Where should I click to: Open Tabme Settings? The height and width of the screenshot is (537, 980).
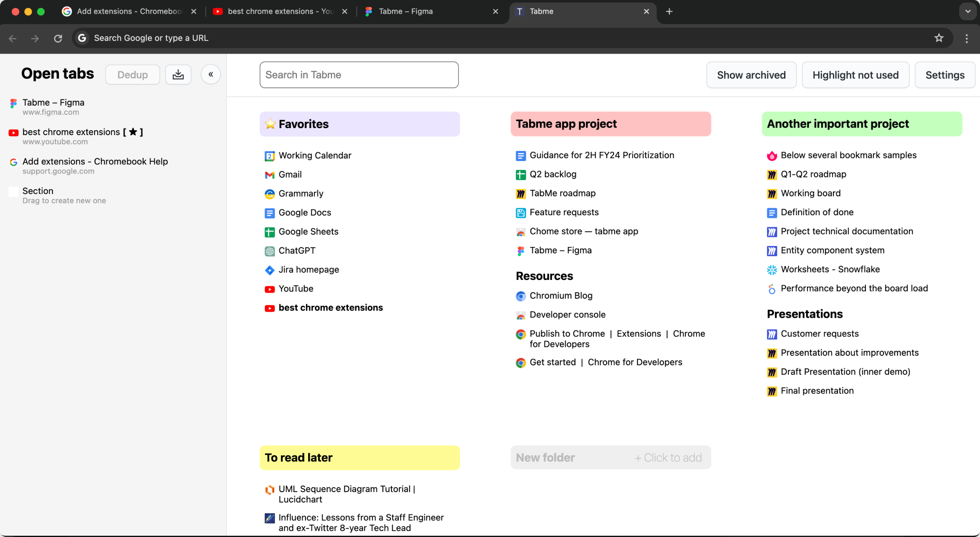[x=945, y=75]
